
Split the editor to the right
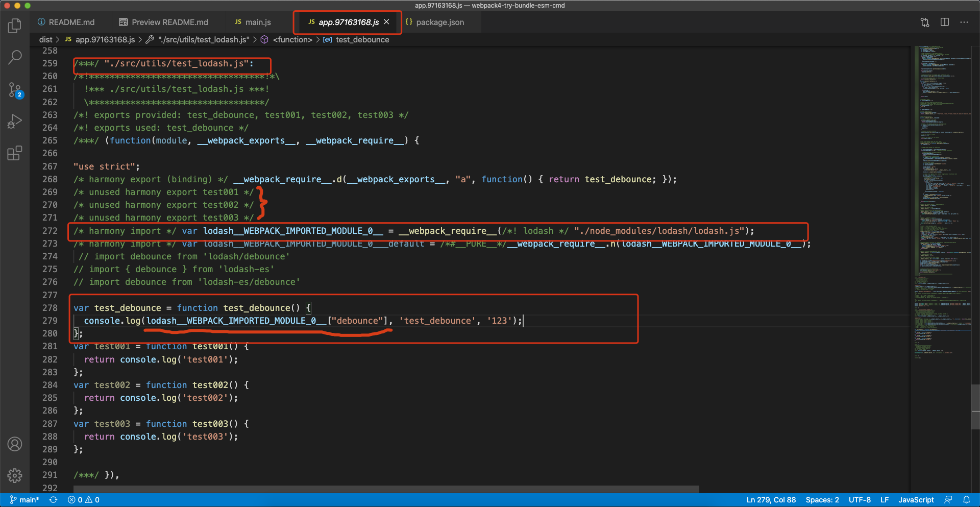click(945, 22)
